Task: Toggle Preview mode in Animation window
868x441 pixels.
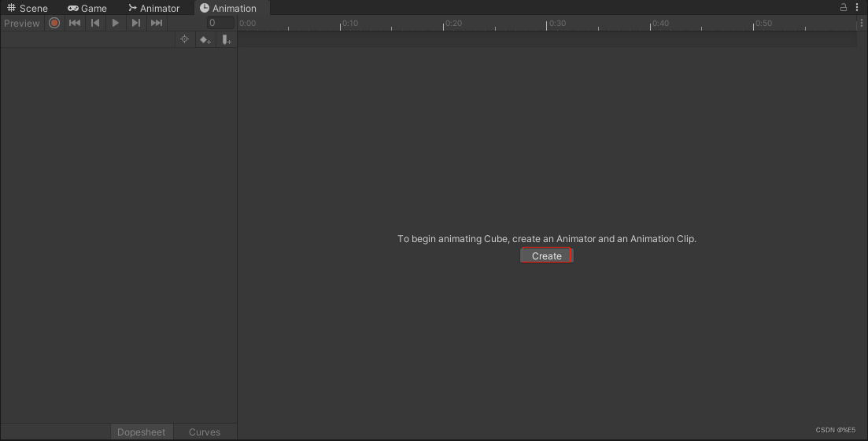Action: tap(21, 24)
